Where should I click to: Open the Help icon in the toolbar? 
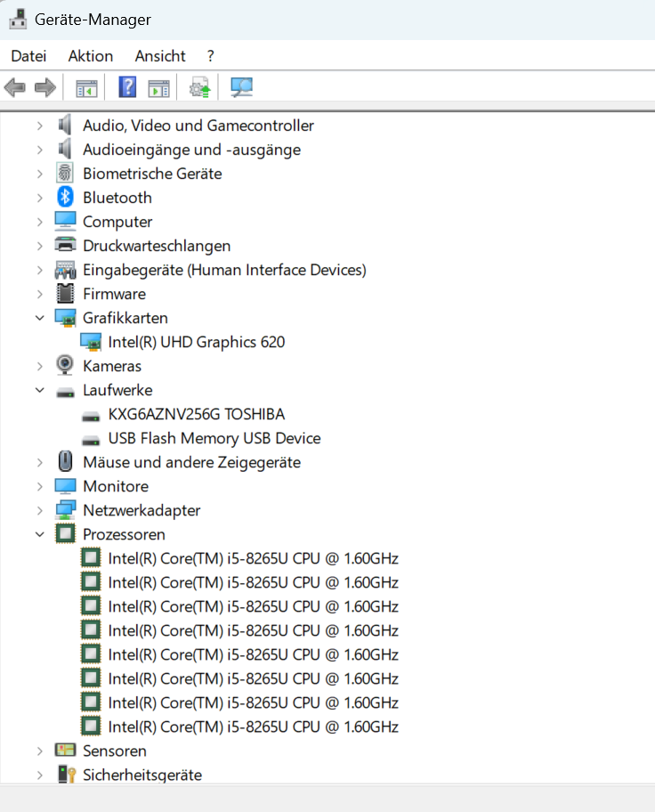[127, 87]
